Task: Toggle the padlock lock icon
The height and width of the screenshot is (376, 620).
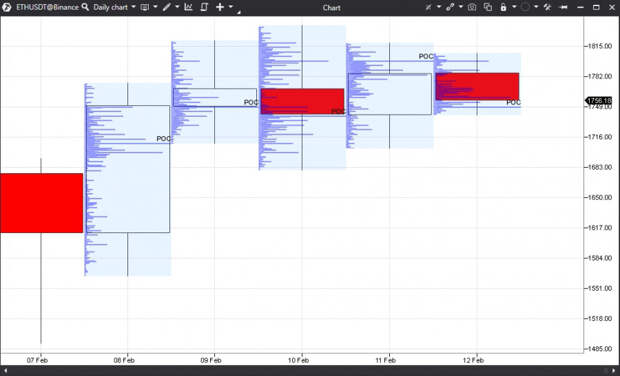Action: 503,7
